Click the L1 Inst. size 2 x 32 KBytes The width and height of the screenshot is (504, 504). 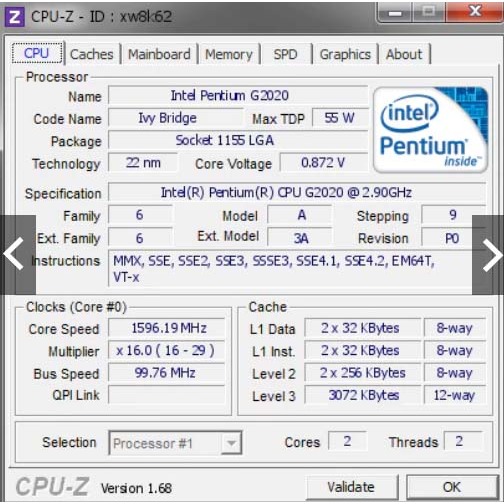point(363,350)
